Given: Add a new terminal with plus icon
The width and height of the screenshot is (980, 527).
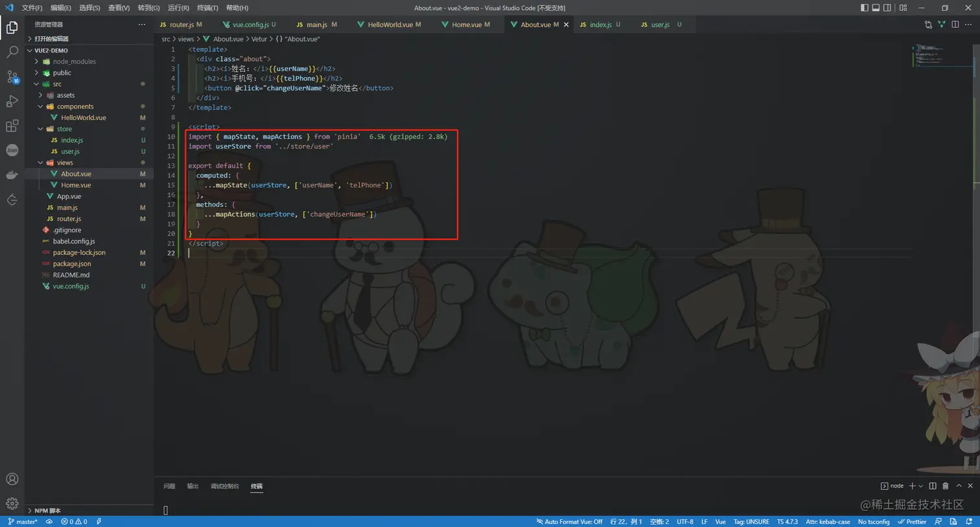Looking at the screenshot, I should (913, 486).
